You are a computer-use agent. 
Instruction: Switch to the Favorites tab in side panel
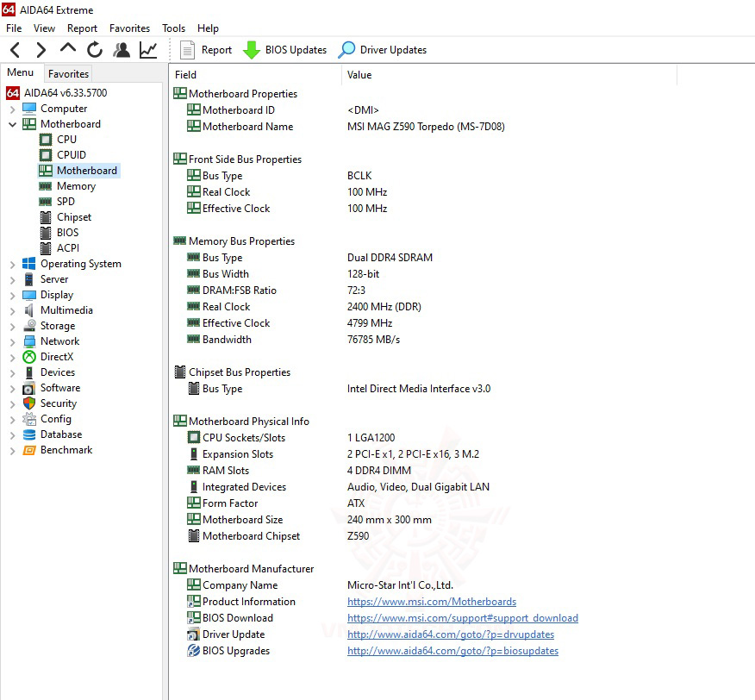pyautogui.click(x=68, y=74)
